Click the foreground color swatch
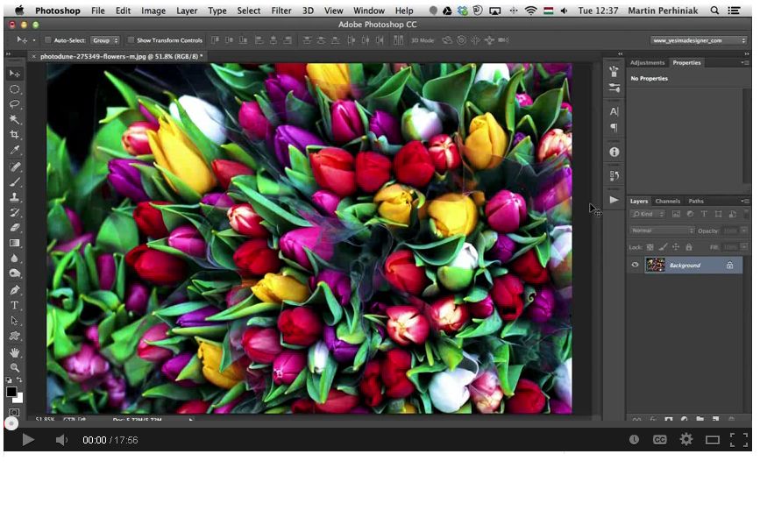 point(11,392)
